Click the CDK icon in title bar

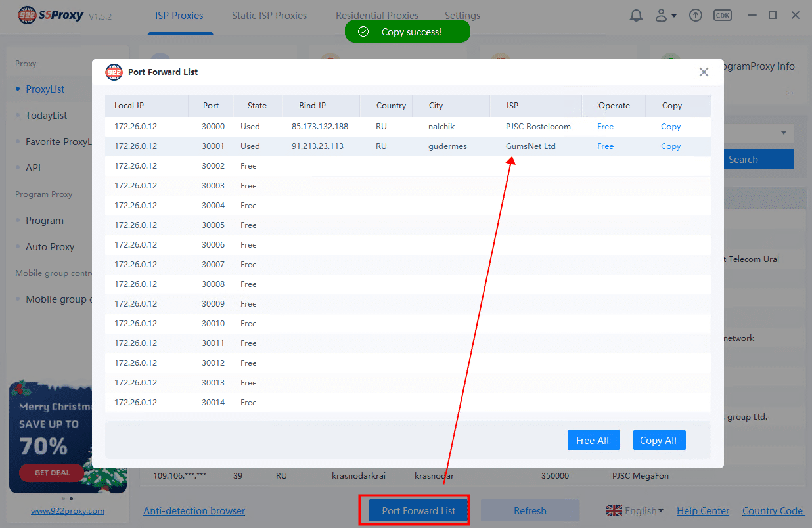(x=721, y=15)
